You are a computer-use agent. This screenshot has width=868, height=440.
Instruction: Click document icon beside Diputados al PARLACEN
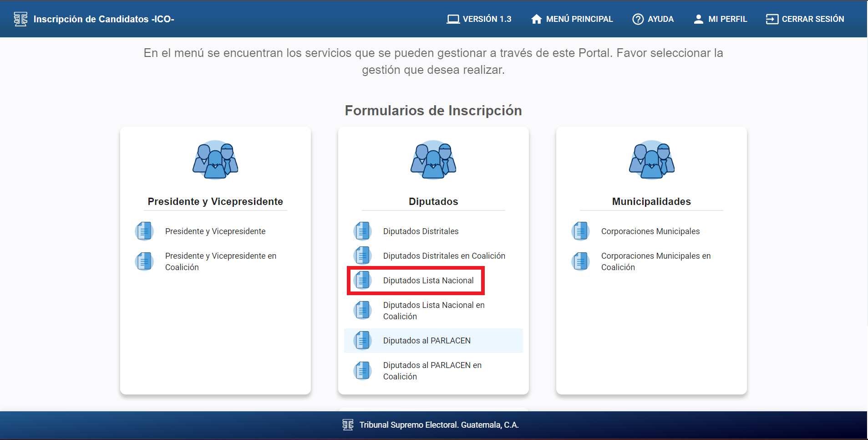tap(362, 340)
